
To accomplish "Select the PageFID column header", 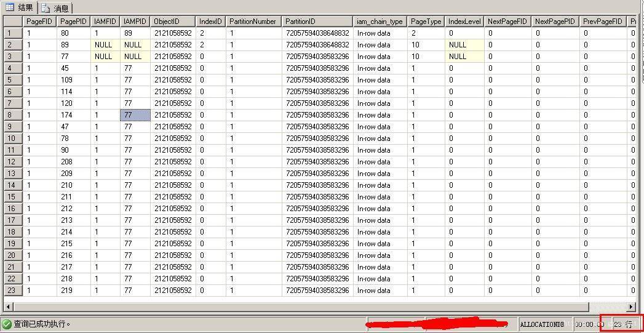I will [x=39, y=22].
